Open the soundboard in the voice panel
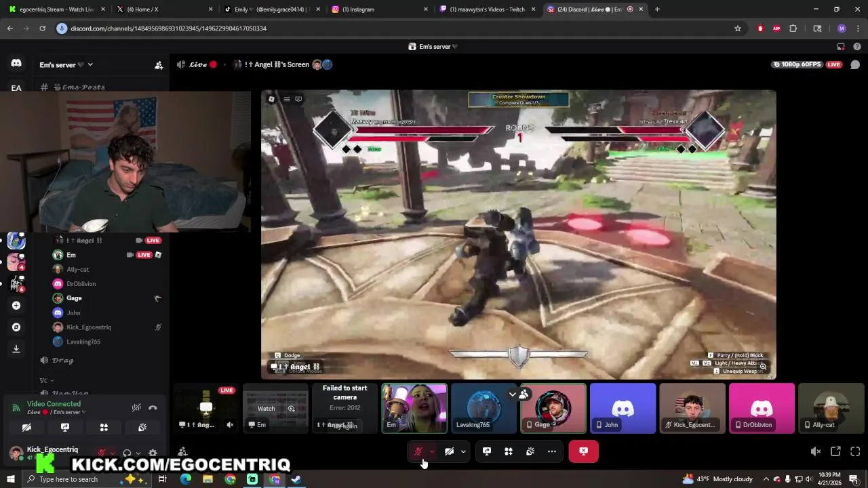 click(142, 428)
